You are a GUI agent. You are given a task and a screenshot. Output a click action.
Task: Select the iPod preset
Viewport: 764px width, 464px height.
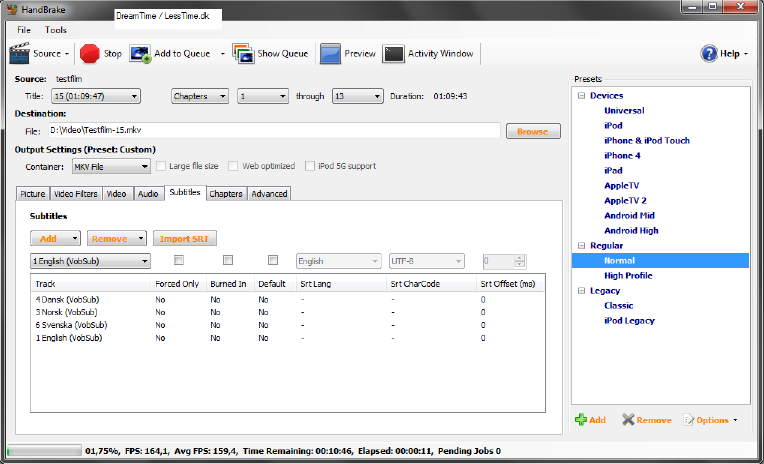click(613, 126)
